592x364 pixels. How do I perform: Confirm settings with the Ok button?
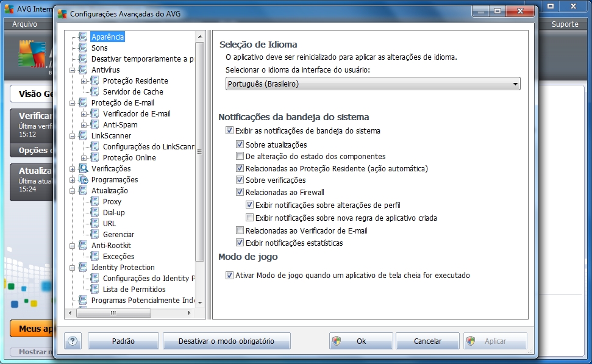(361, 341)
